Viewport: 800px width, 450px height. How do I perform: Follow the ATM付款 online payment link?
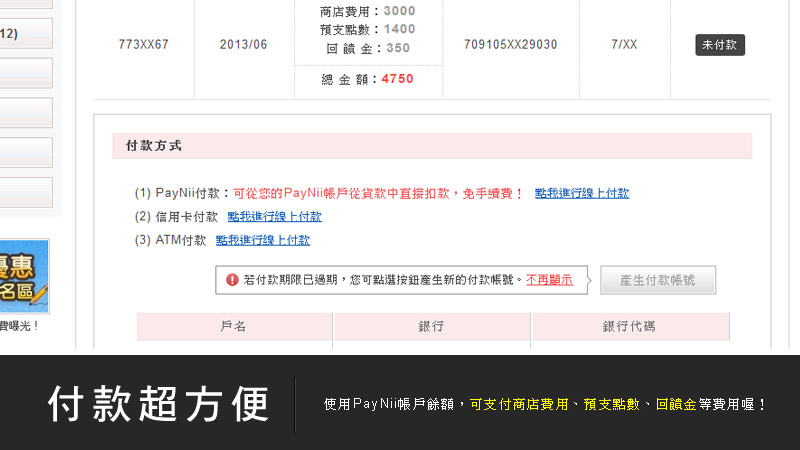(262, 240)
